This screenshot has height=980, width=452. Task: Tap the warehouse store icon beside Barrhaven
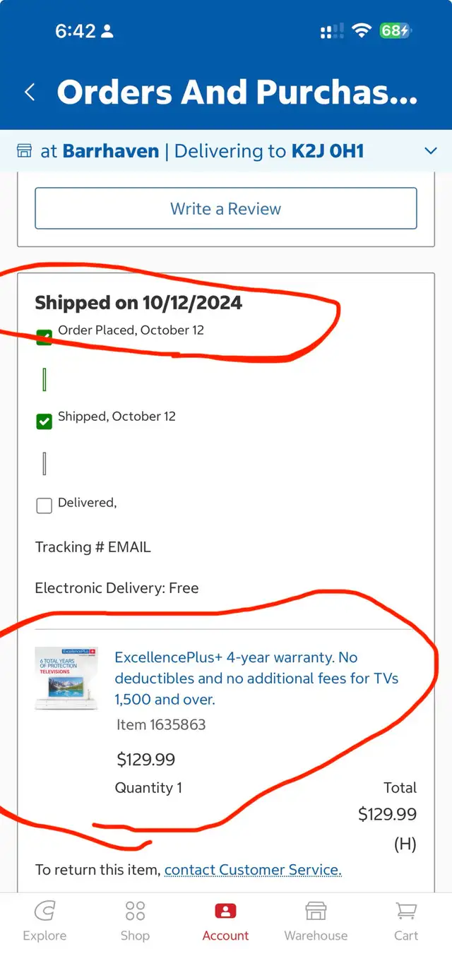25,150
